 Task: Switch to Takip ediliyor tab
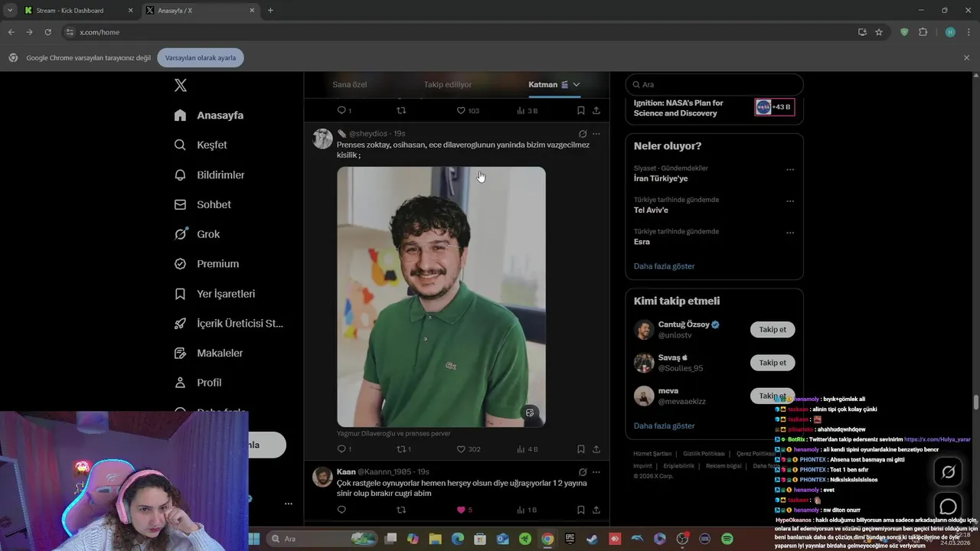coord(448,84)
